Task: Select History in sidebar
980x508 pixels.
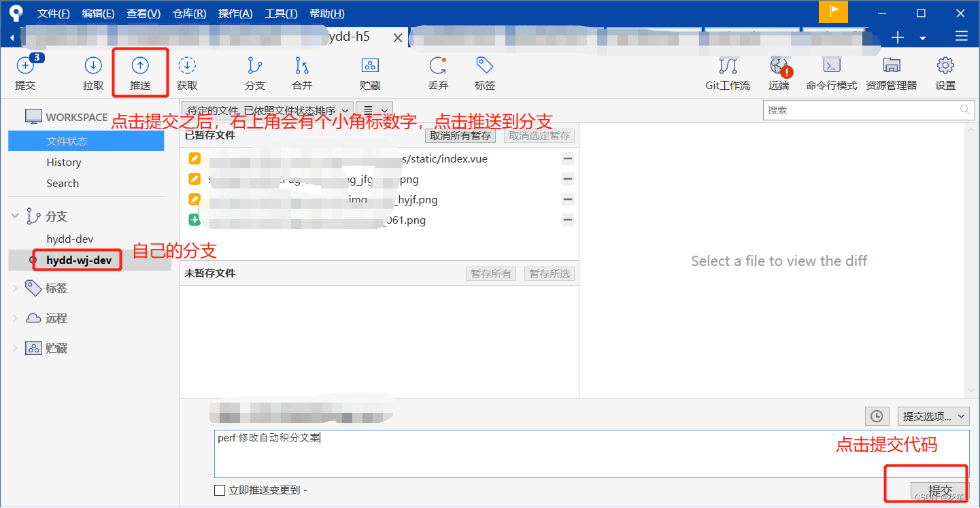Action: coord(64,162)
